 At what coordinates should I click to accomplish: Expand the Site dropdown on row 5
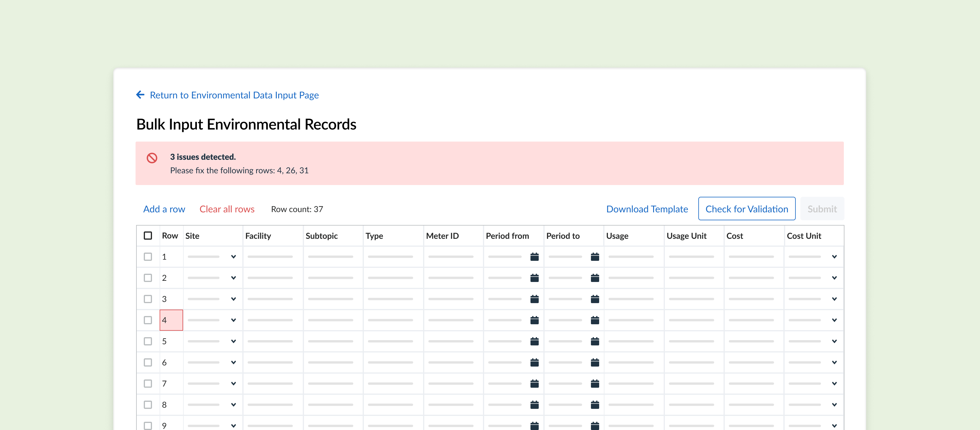pos(233,341)
